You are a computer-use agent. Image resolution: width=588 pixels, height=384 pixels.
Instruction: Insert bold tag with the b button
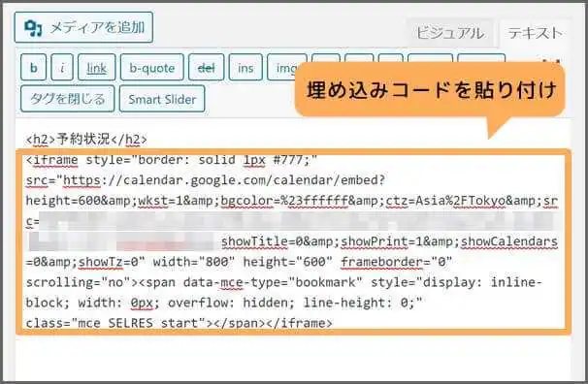coord(34,68)
